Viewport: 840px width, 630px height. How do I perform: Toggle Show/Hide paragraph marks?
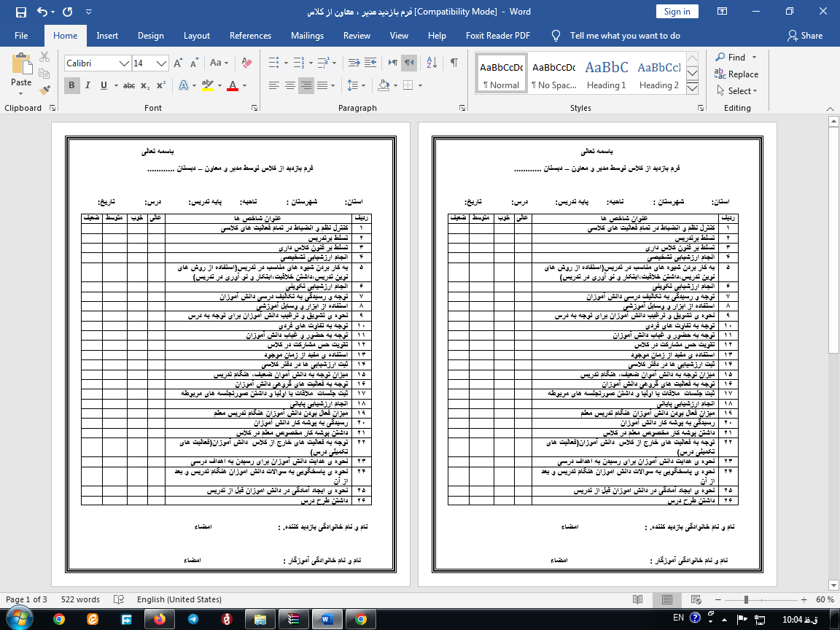click(x=454, y=63)
